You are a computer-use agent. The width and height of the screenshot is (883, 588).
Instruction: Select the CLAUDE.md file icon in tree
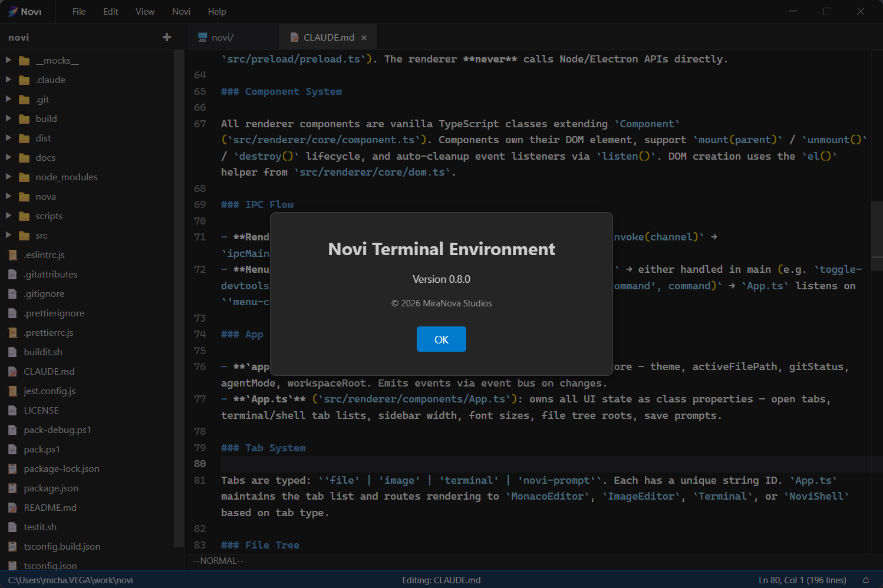click(12, 372)
